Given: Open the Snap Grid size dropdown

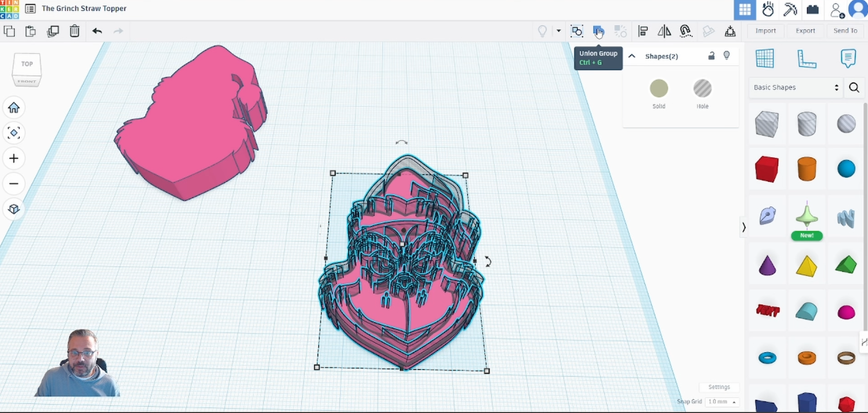Looking at the screenshot, I should pyautogui.click(x=722, y=401).
